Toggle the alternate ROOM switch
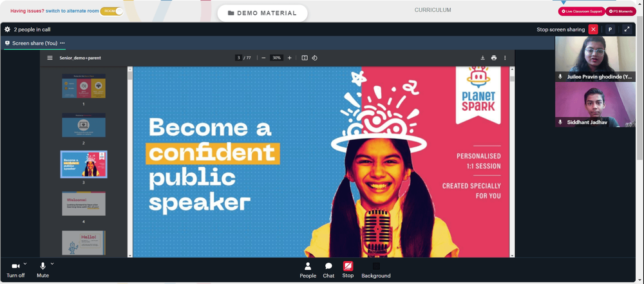644x284 pixels. point(111,11)
